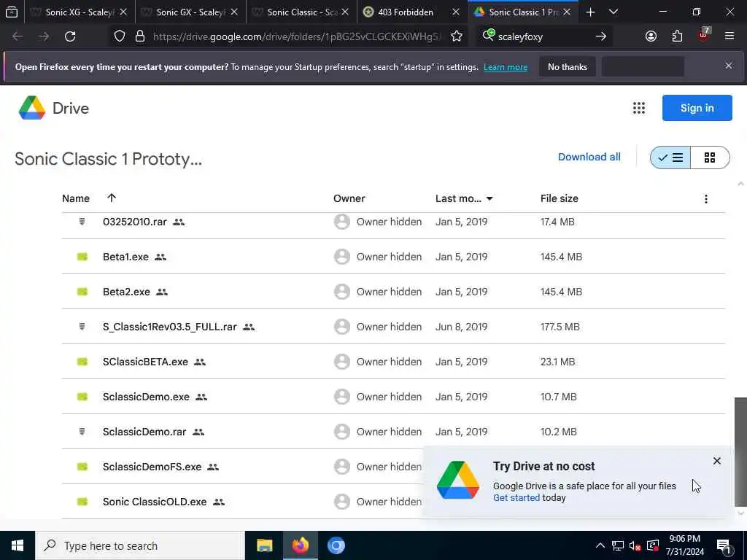Image resolution: width=747 pixels, height=560 pixels.
Task: Switch to the 403 Forbidden tab
Action: [x=405, y=12]
